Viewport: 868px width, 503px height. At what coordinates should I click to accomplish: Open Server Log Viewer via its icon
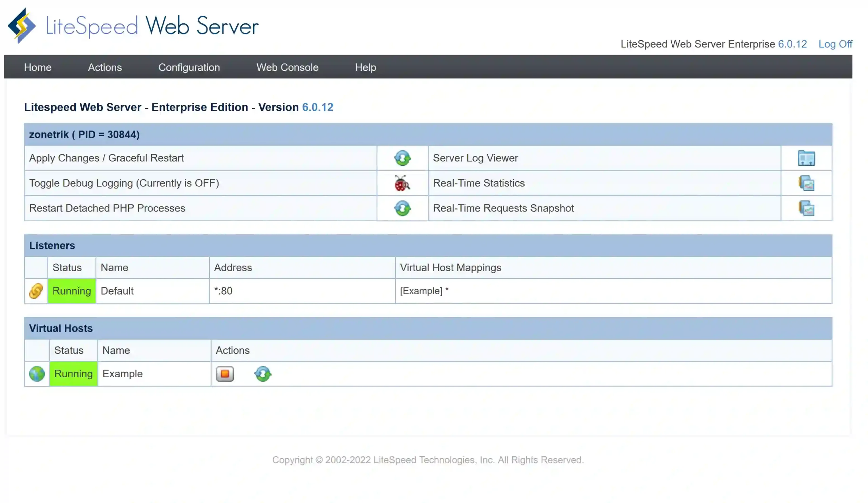(x=806, y=158)
